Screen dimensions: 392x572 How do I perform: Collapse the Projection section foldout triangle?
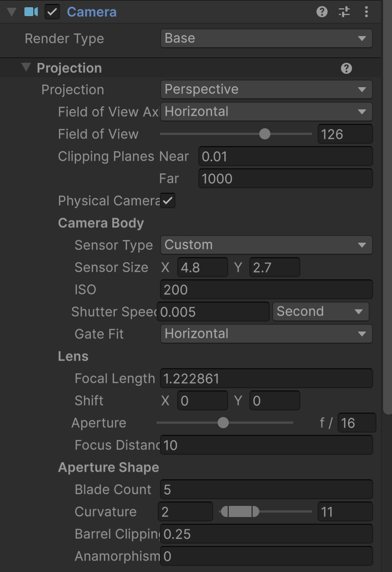pos(26,67)
